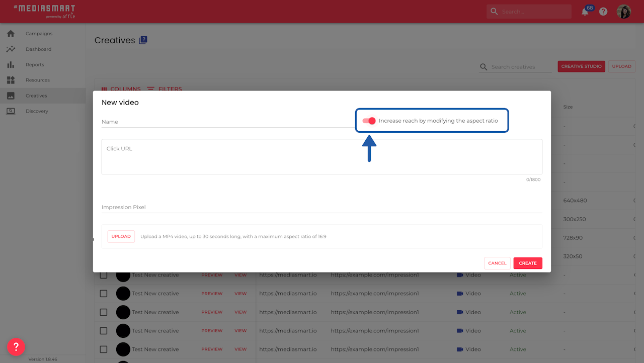Click the 0/1800 character counter
Image resolution: width=644 pixels, height=363 pixels.
pyautogui.click(x=533, y=179)
